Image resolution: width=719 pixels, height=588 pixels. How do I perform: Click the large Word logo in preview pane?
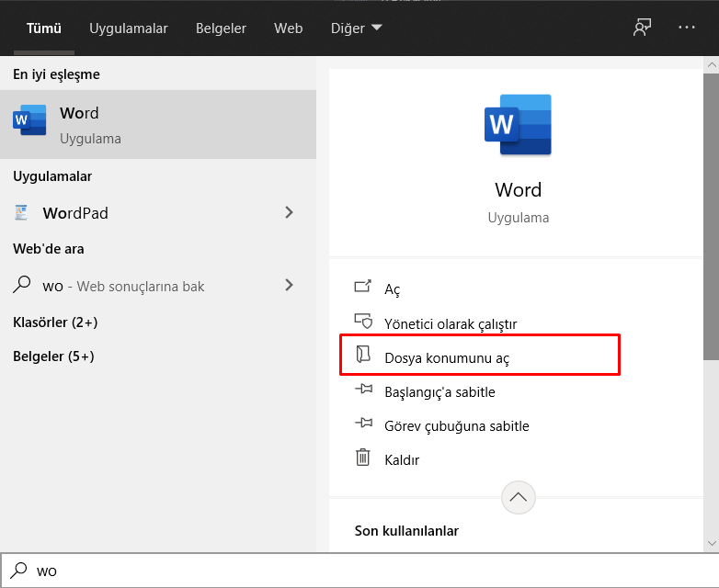[518, 125]
